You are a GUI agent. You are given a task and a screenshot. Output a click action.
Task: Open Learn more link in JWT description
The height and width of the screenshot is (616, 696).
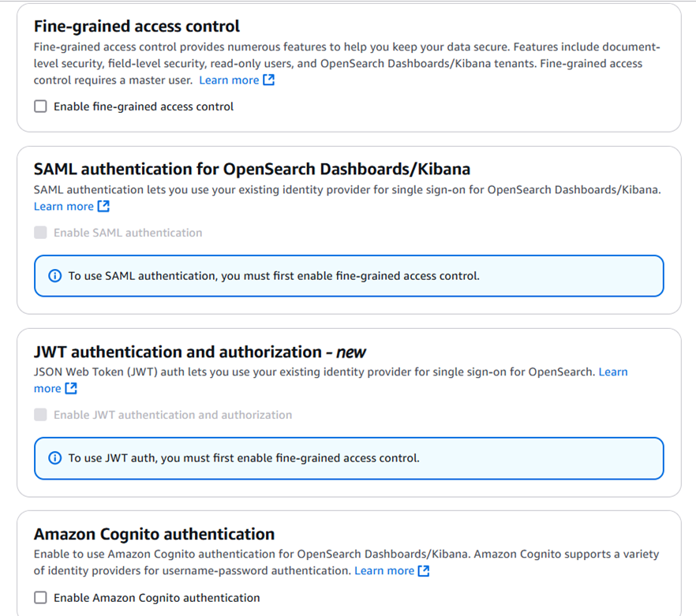(612, 371)
